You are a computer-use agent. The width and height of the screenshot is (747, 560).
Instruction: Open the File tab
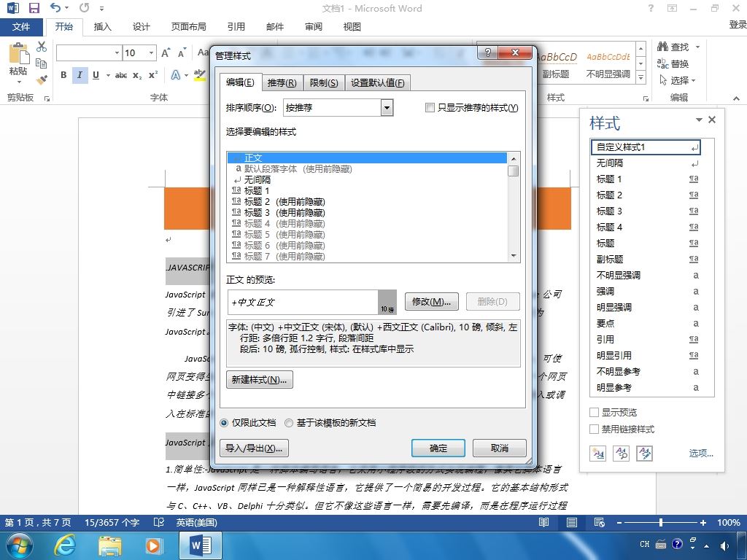point(21,27)
